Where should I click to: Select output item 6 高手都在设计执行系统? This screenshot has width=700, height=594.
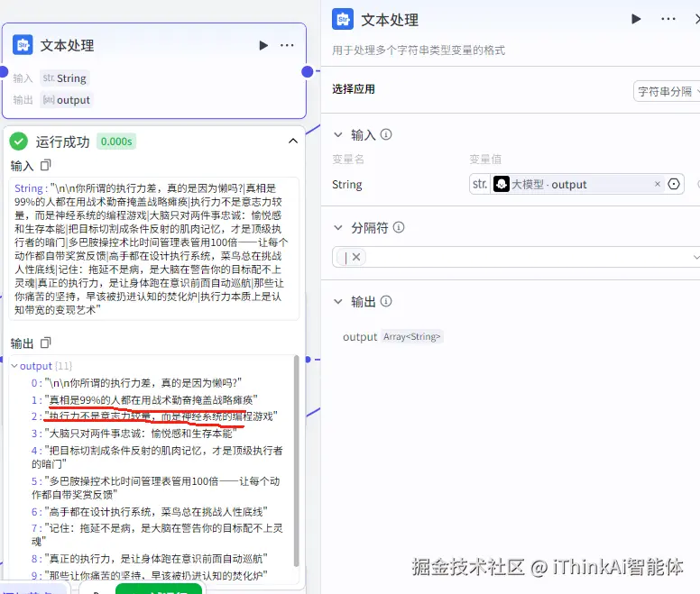pos(156,511)
